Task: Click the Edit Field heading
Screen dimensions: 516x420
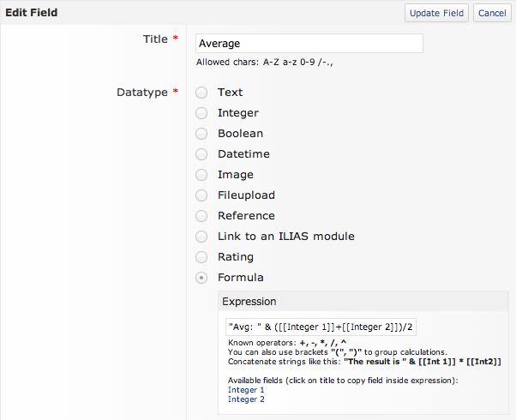Action: pyautogui.click(x=33, y=13)
